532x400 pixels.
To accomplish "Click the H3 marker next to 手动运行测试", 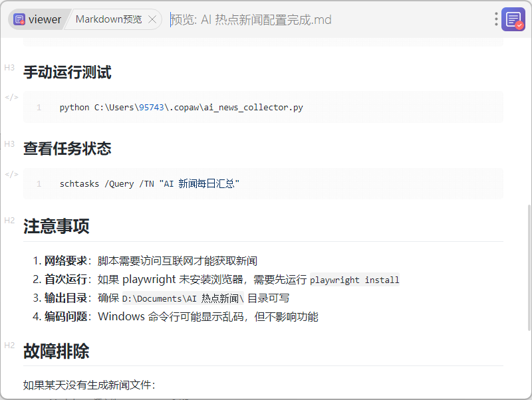I will 9,68.
